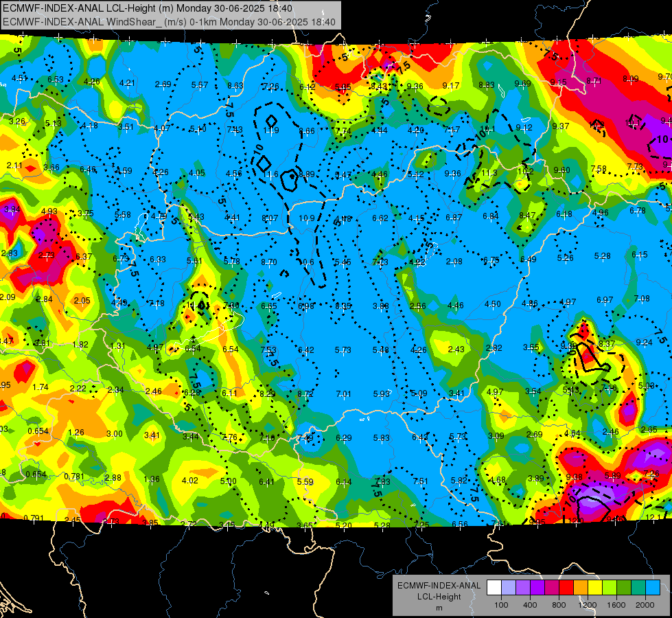The image size is (672, 618).
Task: Click the grid value 3.55
Action: point(531,347)
